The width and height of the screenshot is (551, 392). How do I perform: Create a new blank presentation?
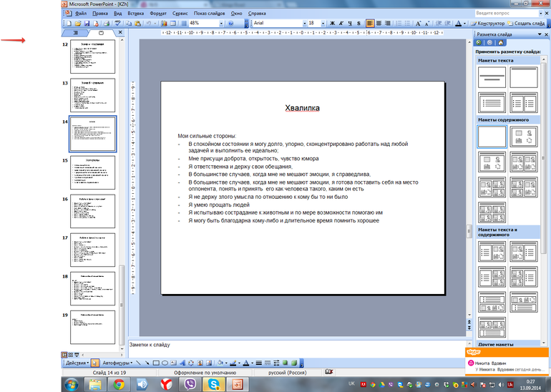click(69, 23)
